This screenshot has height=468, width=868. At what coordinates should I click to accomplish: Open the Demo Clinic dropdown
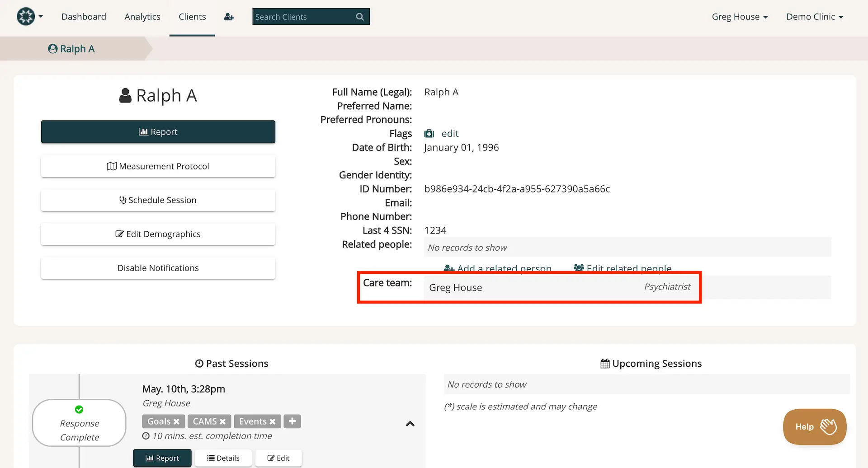[x=814, y=17]
